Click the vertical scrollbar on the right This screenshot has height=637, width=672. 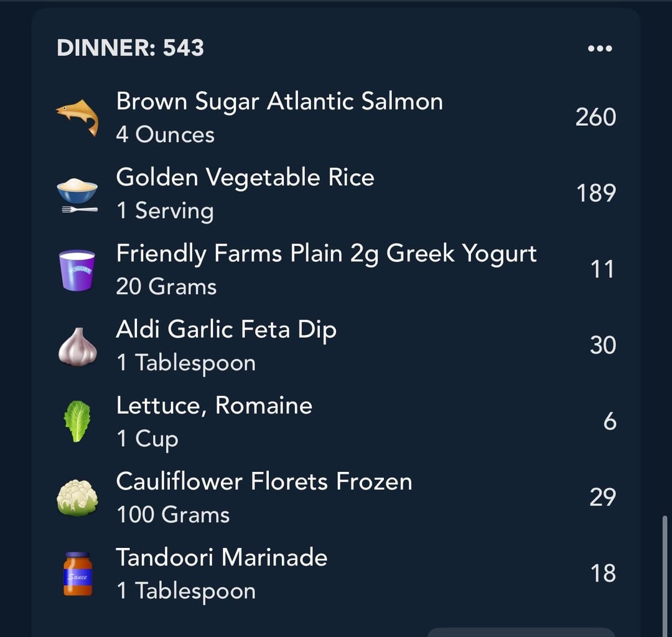point(665,575)
